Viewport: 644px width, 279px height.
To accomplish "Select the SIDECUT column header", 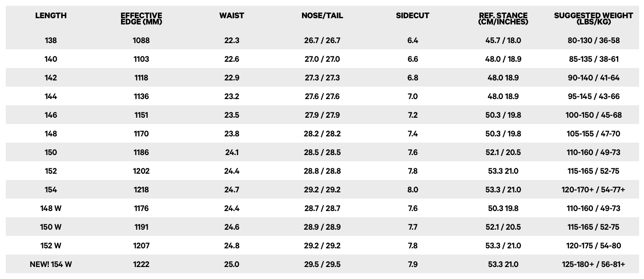I will tap(412, 16).
